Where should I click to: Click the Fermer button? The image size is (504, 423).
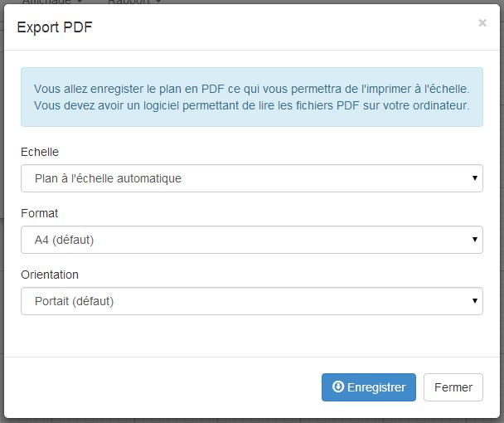click(x=453, y=387)
